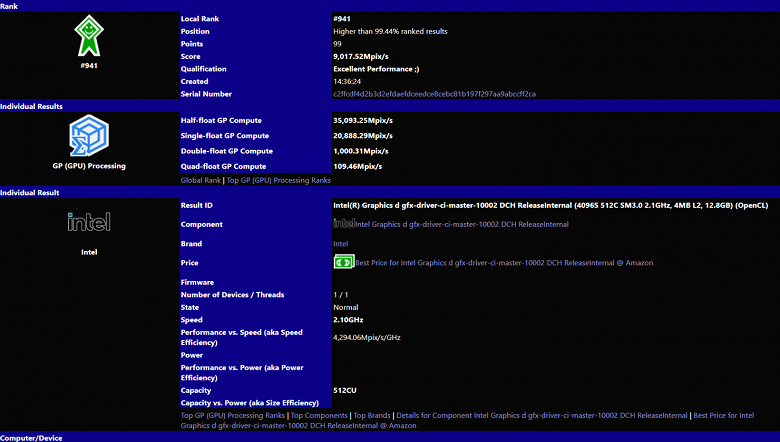
Task: Click the serial number hash value
Action: [x=434, y=94]
